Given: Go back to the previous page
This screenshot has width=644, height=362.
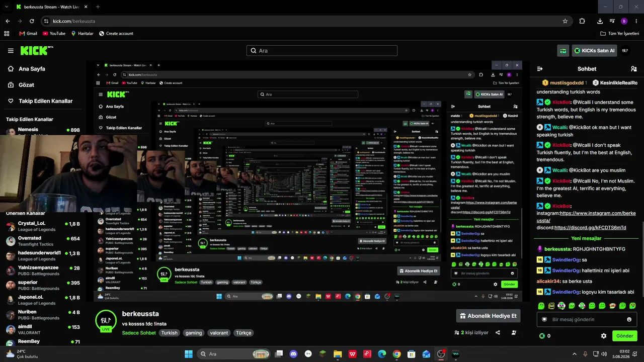Looking at the screenshot, I should pyautogui.click(x=8, y=21).
